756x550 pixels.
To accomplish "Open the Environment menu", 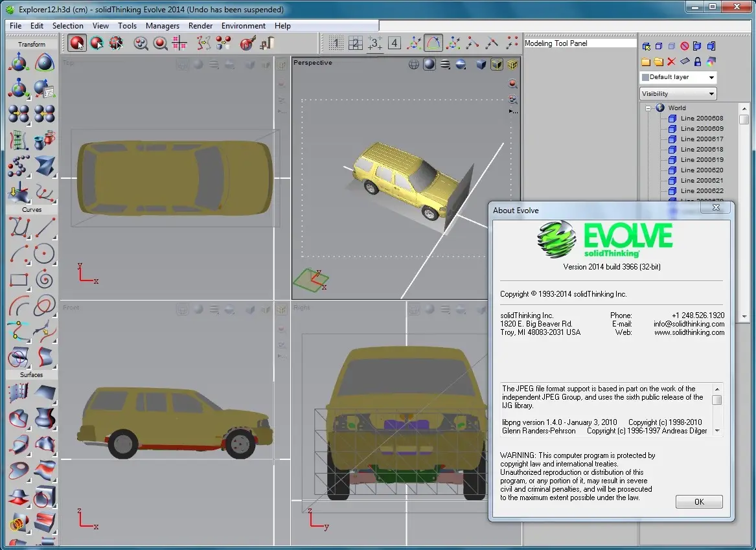I will click(244, 25).
